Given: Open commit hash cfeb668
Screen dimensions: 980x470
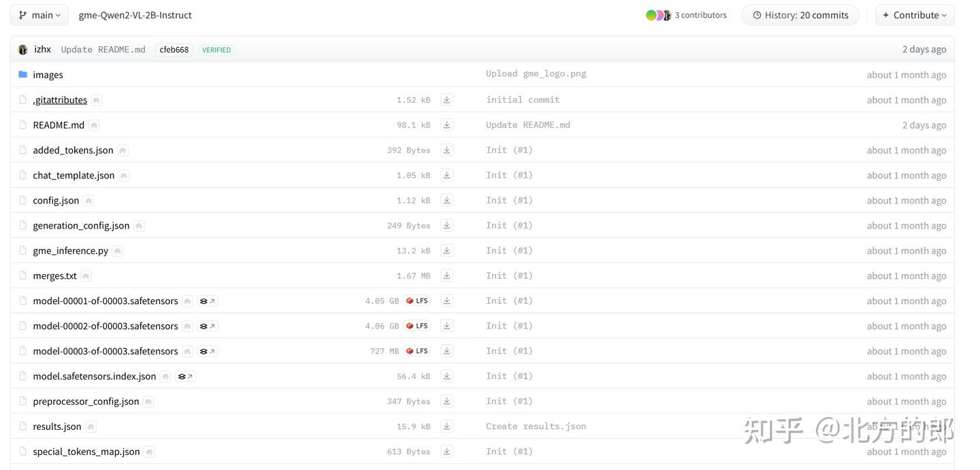Looking at the screenshot, I should pos(174,50).
